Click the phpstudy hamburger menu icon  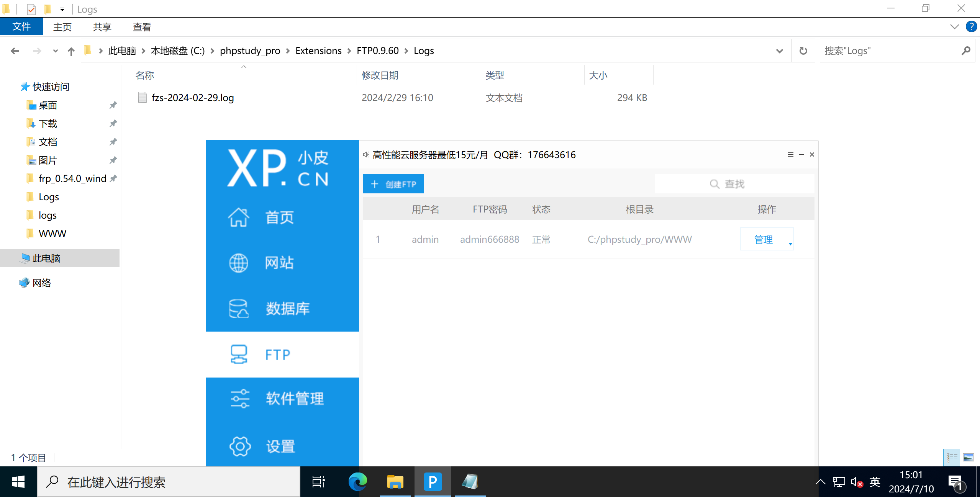pos(790,155)
